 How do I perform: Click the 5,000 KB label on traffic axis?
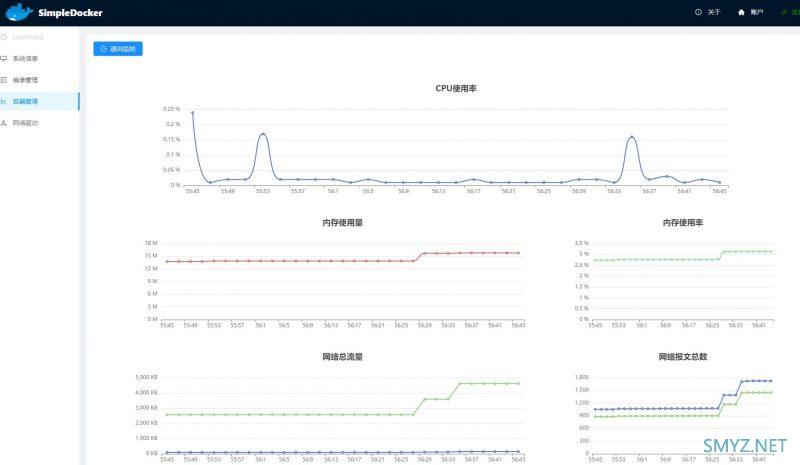click(146, 377)
